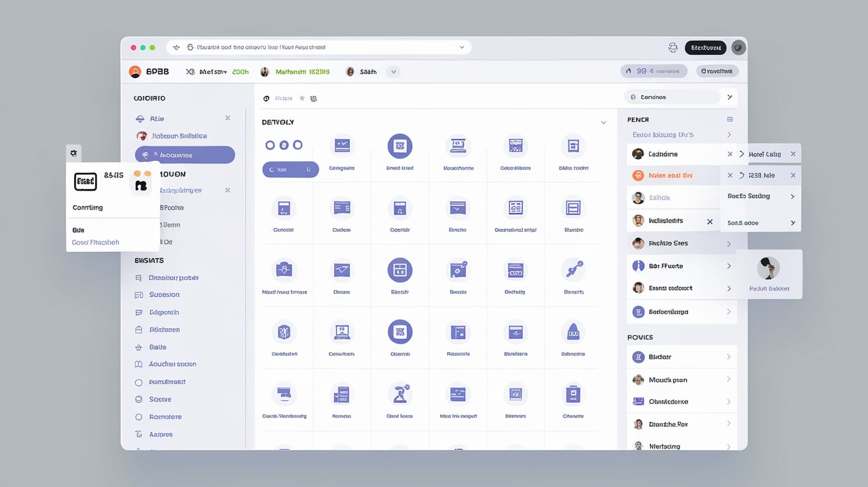Open the laptop icon in the first grid row
Image resolution: width=868 pixels, height=487 pixels.
click(x=458, y=146)
